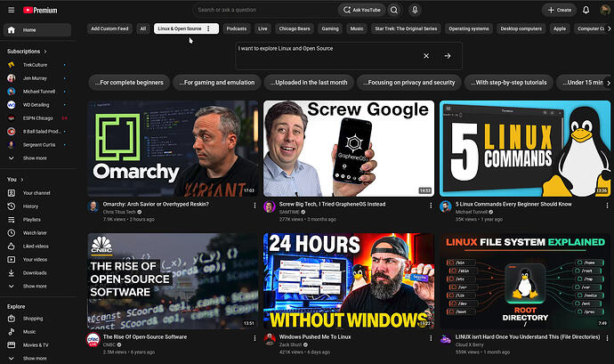The height and width of the screenshot is (364, 614).
Task: Click Ask YouTube button
Action: click(362, 10)
